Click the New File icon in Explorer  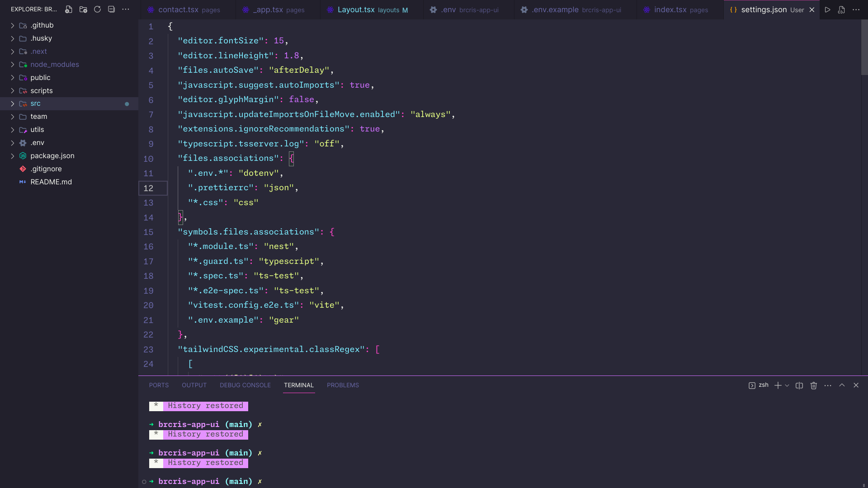(69, 9)
